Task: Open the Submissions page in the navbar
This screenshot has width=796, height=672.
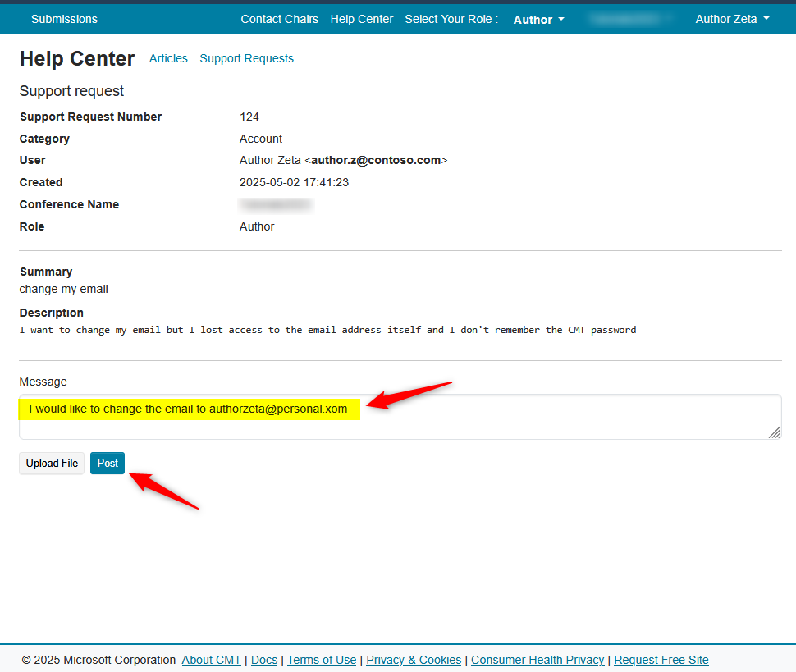Action: [64, 19]
